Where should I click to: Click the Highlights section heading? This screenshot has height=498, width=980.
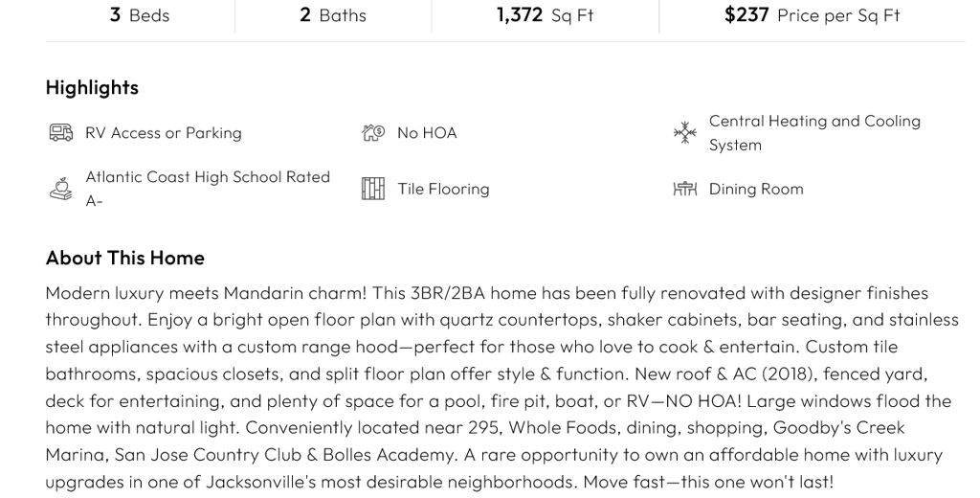coord(92,87)
